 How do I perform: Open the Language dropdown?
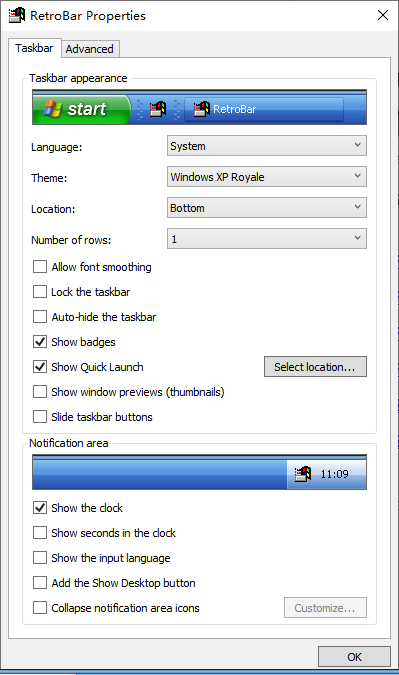[267, 146]
